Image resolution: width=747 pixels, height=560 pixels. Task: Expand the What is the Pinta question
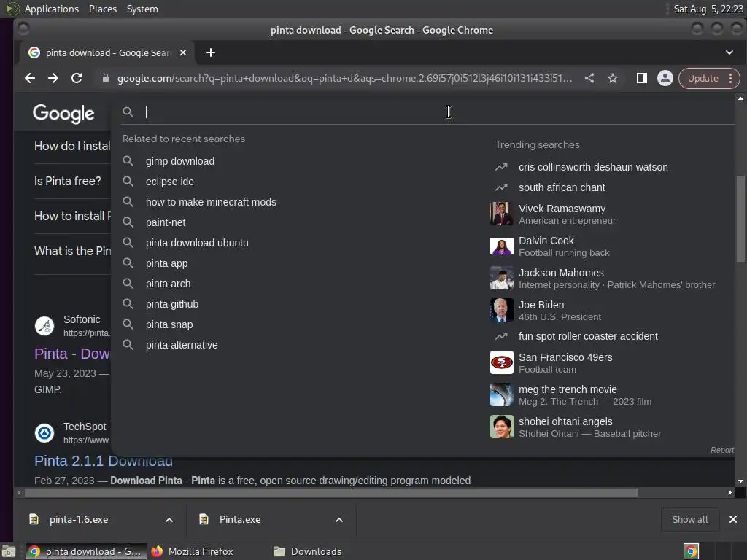coord(72,251)
